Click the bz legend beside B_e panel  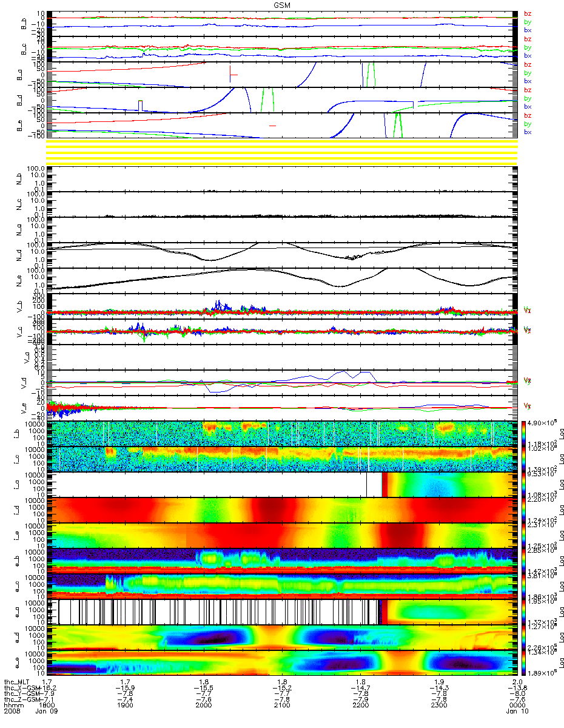click(528, 116)
